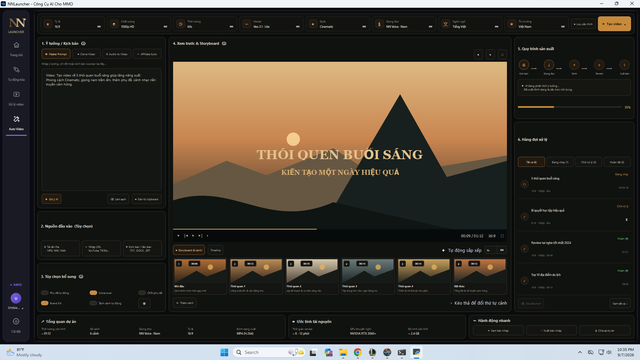This screenshot has height=360, width=640.
Task: Click the second preview toolbar icon button
Action: pos(490,54)
